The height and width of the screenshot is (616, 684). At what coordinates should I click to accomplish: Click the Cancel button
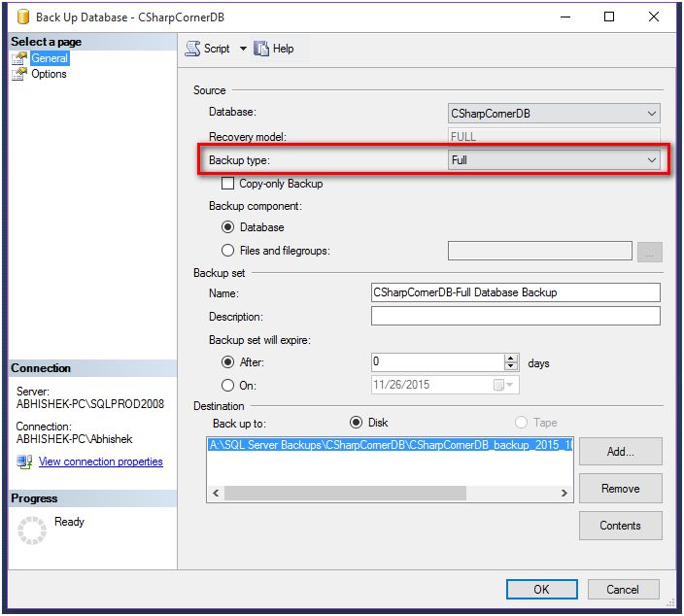click(623, 590)
